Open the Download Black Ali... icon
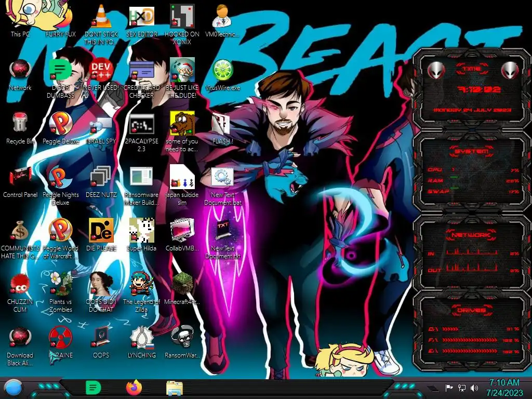The image size is (532, 399). 20,346
